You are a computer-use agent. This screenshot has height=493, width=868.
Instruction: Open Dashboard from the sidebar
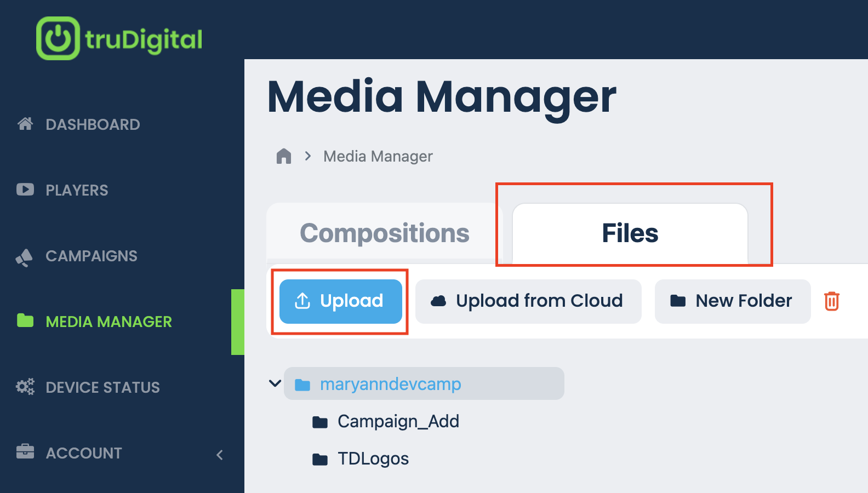(x=93, y=124)
